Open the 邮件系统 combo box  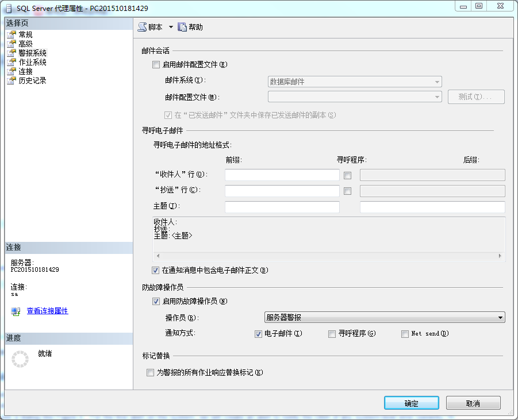(x=354, y=82)
